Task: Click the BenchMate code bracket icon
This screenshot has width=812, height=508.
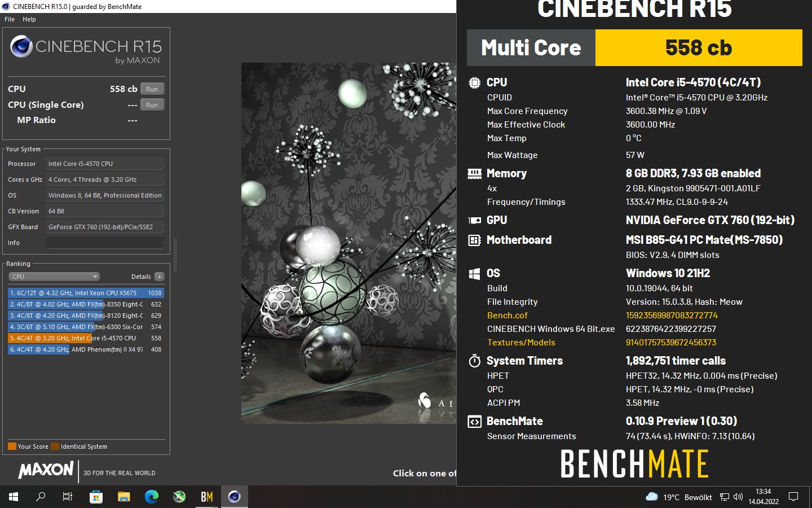Action: (x=475, y=422)
